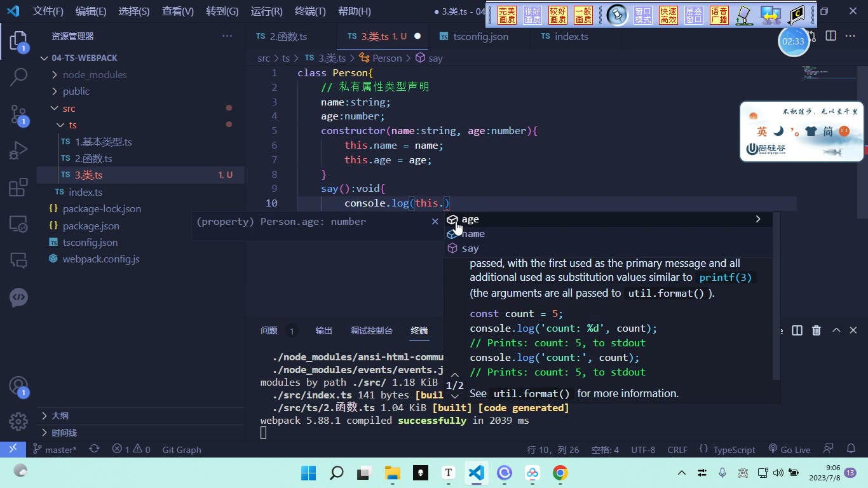Open Git Graph from the status bar
This screenshot has height=488, width=868.
click(x=182, y=449)
